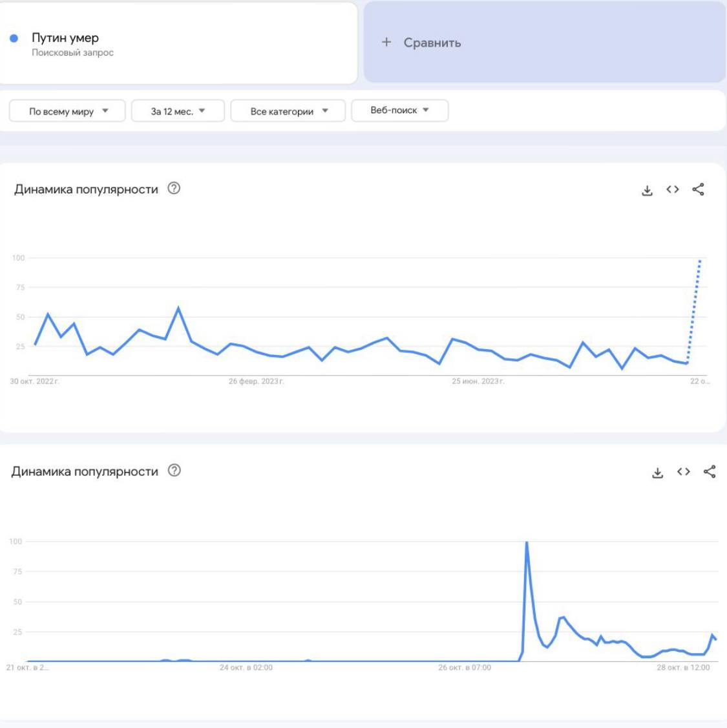
Task: Click the plus icon in Сравнить
Action: click(386, 42)
